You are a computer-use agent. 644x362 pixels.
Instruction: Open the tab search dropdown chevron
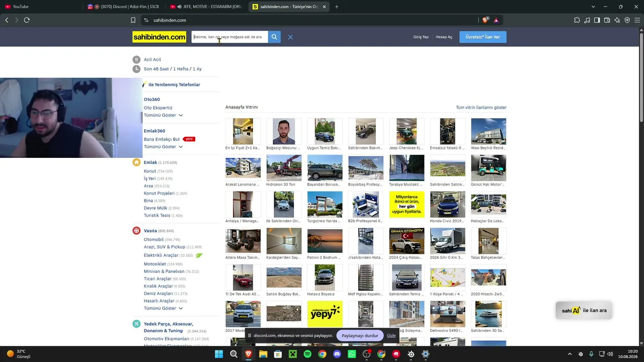593,7
